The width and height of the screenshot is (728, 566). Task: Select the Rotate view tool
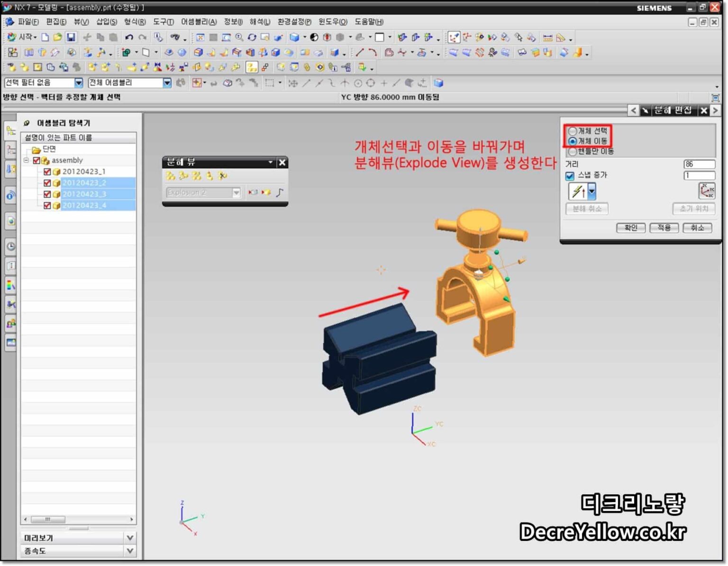(252, 37)
